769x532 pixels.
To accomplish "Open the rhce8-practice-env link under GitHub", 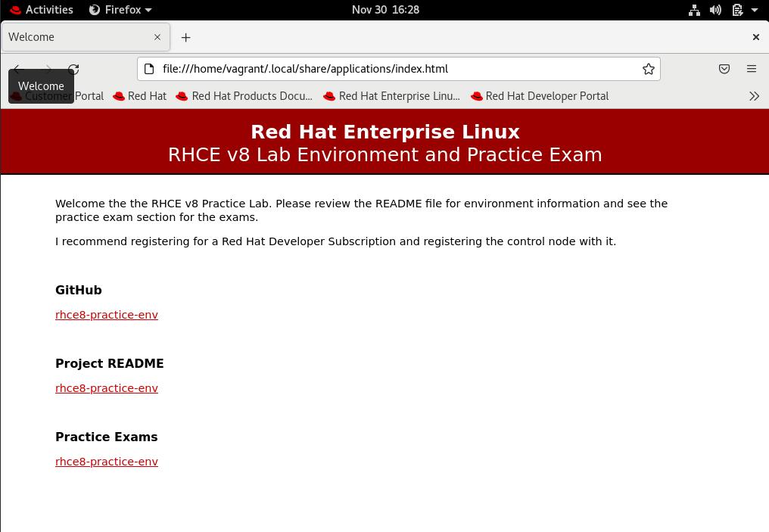I will pos(107,315).
